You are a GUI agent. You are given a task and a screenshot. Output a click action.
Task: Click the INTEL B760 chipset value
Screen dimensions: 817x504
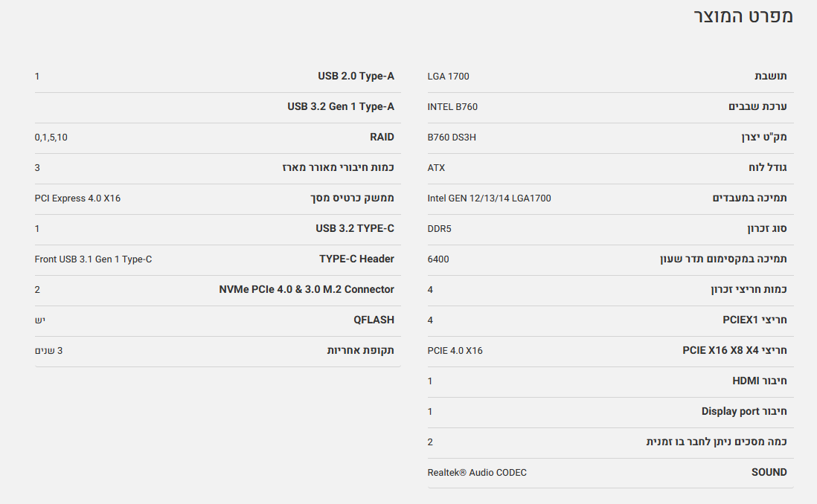click(452, 107)
